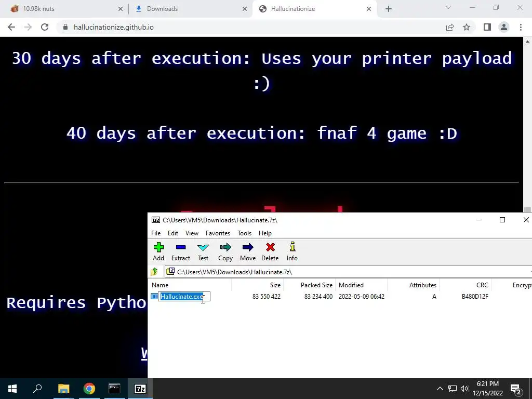532x399 pixels.
Task: Open Windows taskbar search
Action: (x=37, y=389)
